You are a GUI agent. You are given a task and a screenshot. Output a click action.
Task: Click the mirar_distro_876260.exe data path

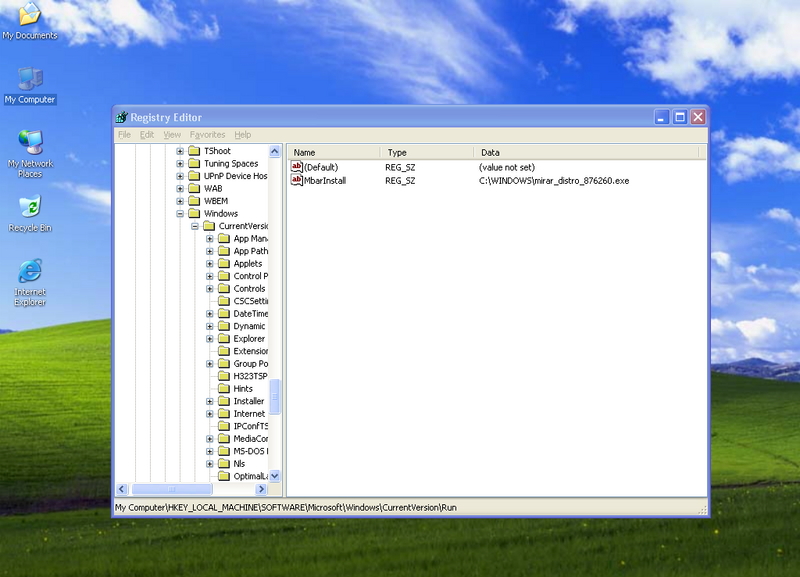pyautogui.click(x=554, y=181)
